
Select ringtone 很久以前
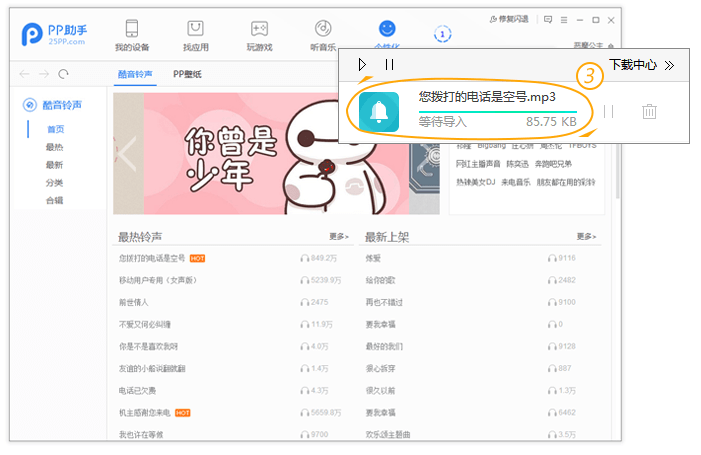pyautogui.click(x=380, y=391)
